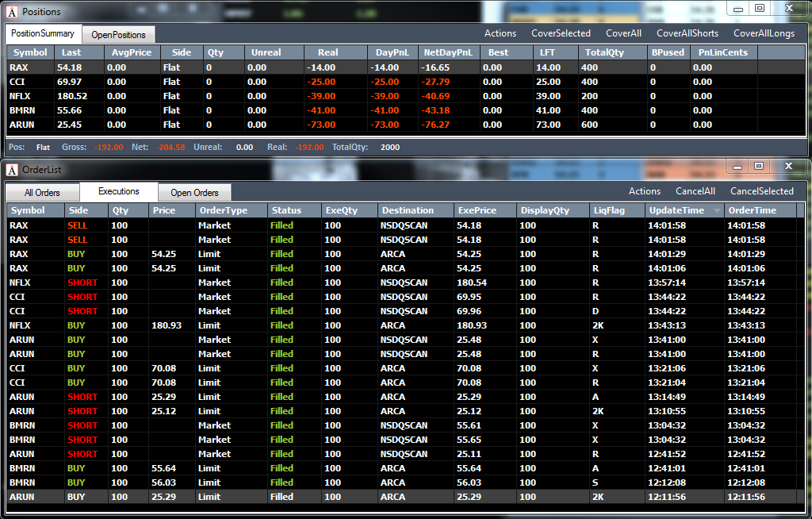Click the OrderList window app icon

(13, 170)
